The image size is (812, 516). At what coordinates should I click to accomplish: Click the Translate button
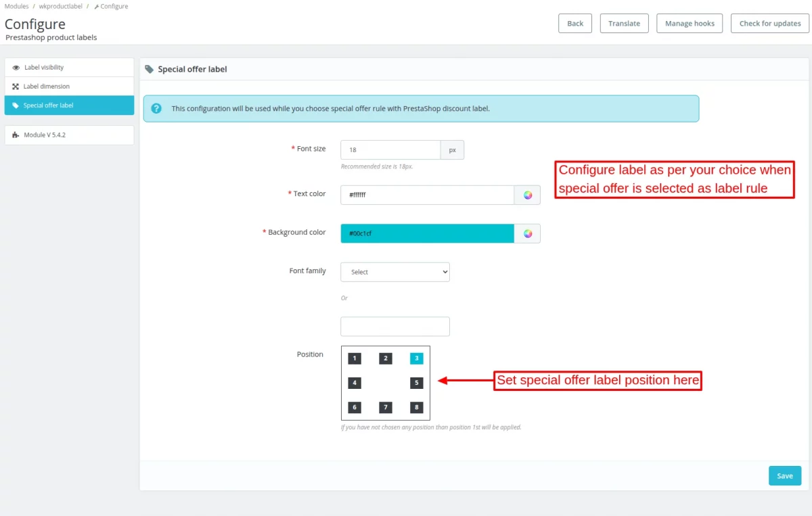624,23
